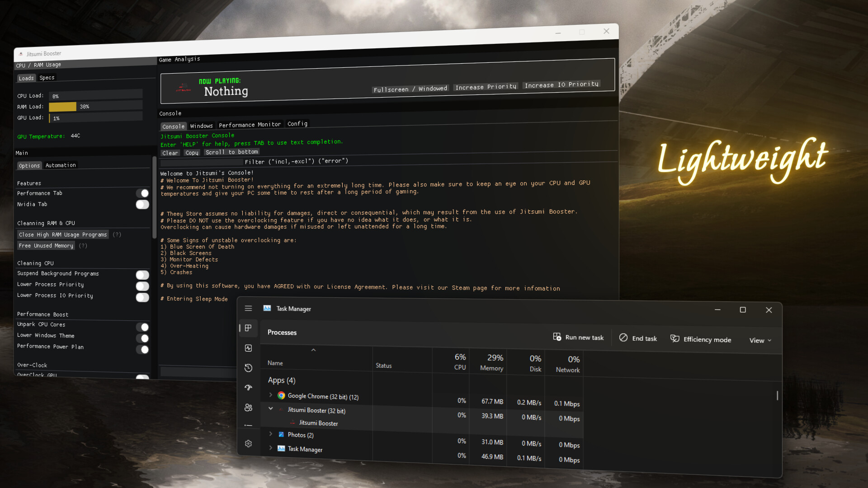Click Run new task in Task Manager
The width and height of the screenshot is (868, 488).
tap(579, 338)
